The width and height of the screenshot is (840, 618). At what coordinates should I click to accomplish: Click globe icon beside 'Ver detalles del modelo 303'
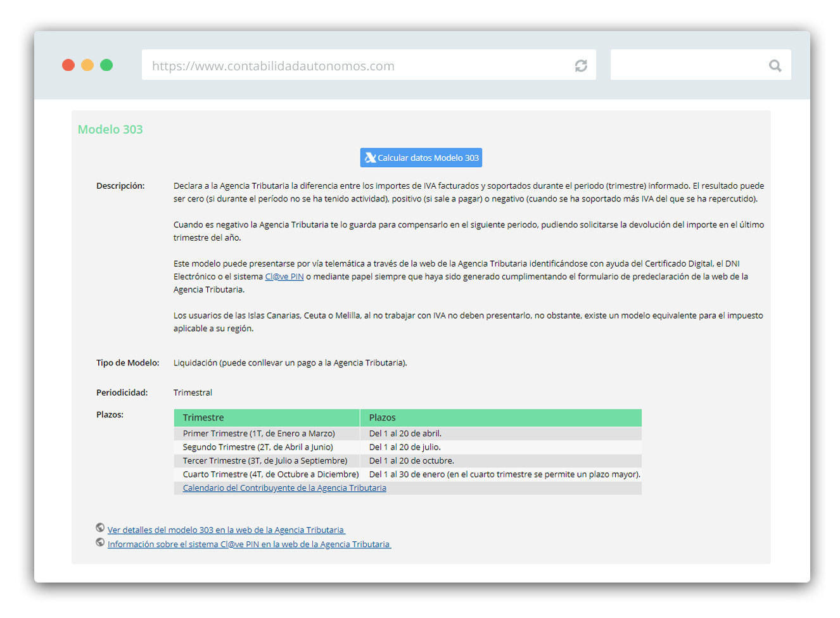pyautogui.click(x=100, y=527)
